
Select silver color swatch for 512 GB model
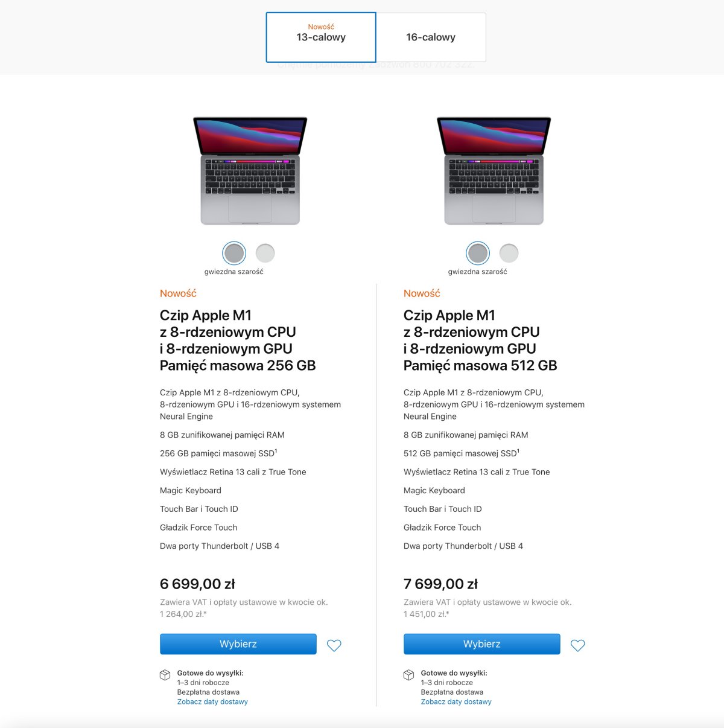[x=509, y=253]
